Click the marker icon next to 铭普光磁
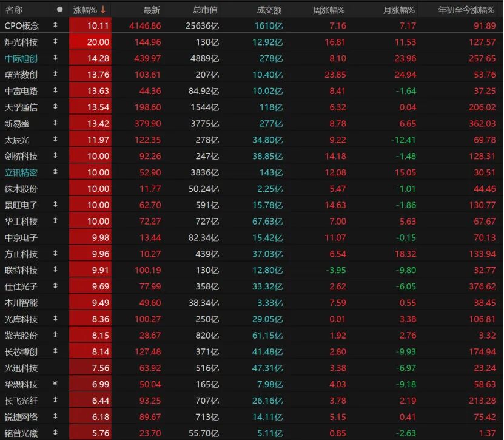The width and height of the screenshot is (504, 440). coord(56,433)
